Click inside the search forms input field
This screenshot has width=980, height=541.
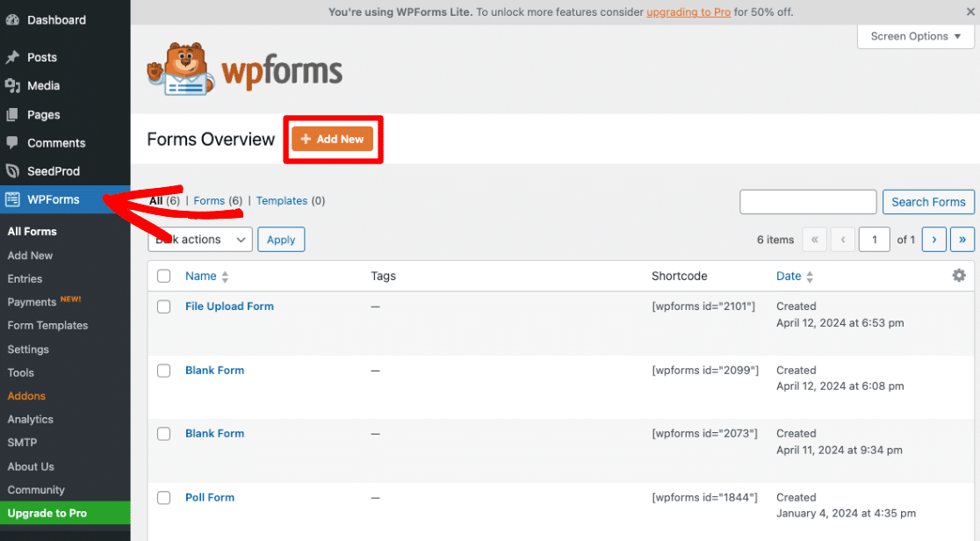click(x=807, y=201)
